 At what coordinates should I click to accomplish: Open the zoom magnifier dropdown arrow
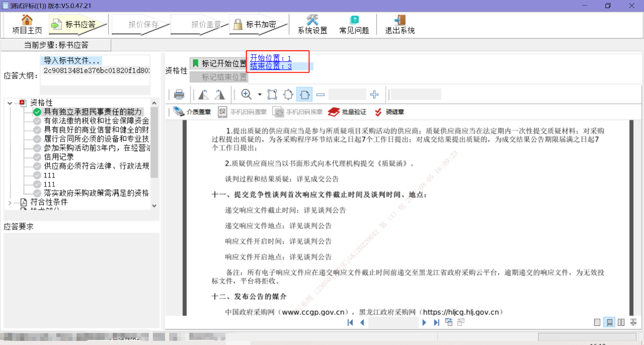pos(260,94)
